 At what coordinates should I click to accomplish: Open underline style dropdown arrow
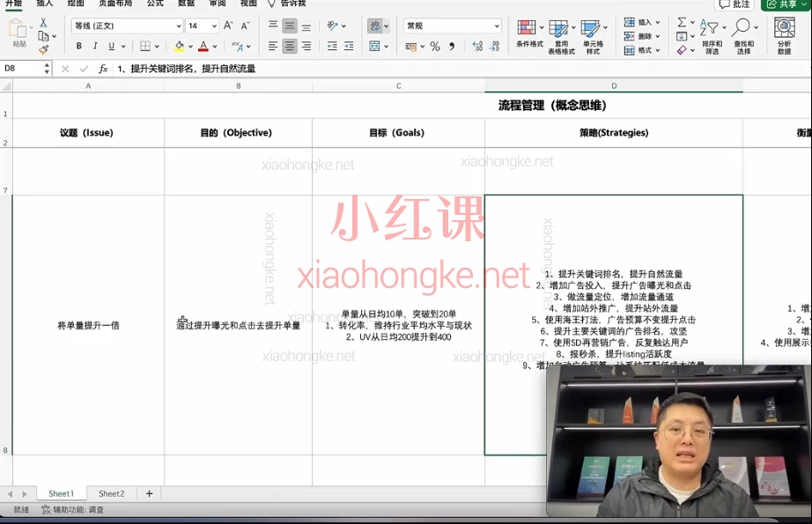point(123,47)
